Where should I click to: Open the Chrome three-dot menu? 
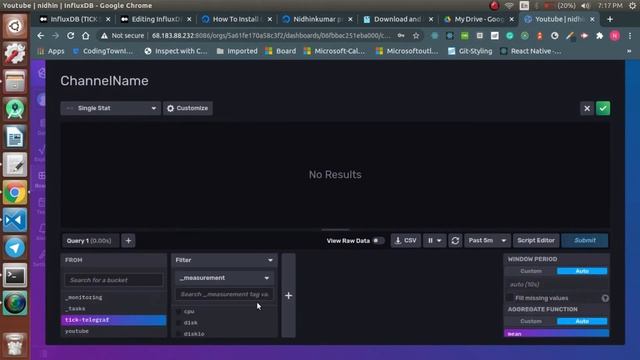tap(630, 36)
